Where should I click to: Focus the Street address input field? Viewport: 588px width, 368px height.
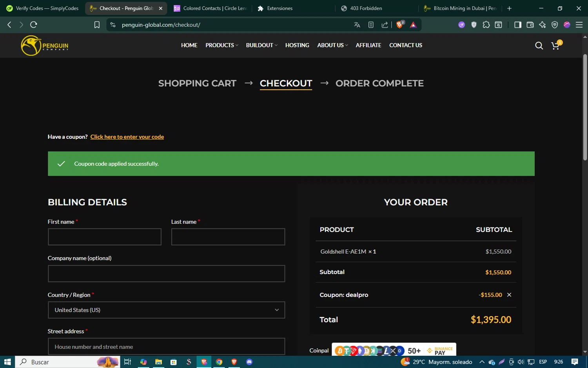(x=166, y=347)
